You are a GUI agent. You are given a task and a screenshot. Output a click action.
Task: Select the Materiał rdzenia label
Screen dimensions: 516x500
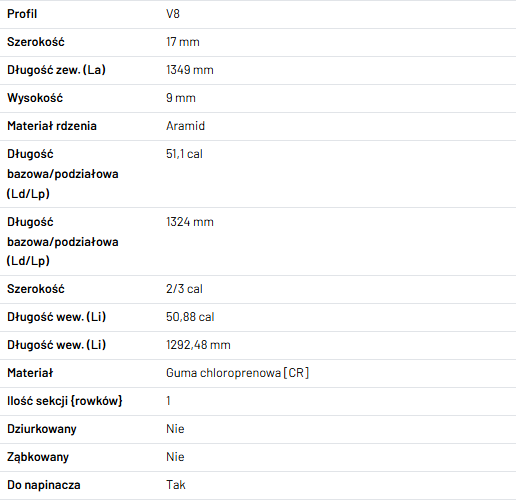(52, 126)
